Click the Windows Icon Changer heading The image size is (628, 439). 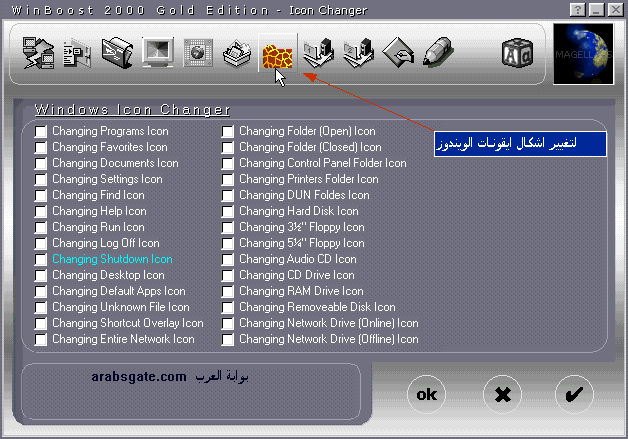[132, 110]
